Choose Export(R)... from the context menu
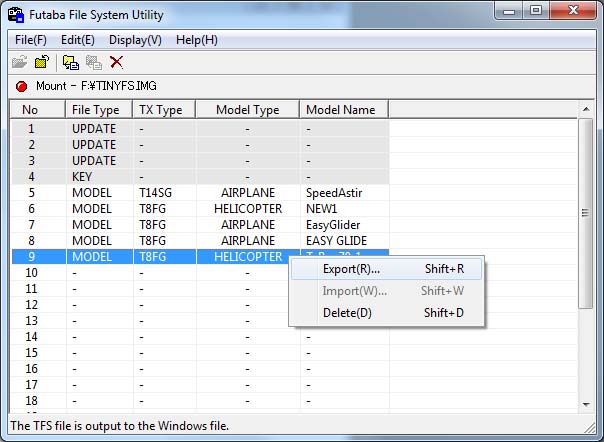This screenshot has height=442, width=604. 351,269
